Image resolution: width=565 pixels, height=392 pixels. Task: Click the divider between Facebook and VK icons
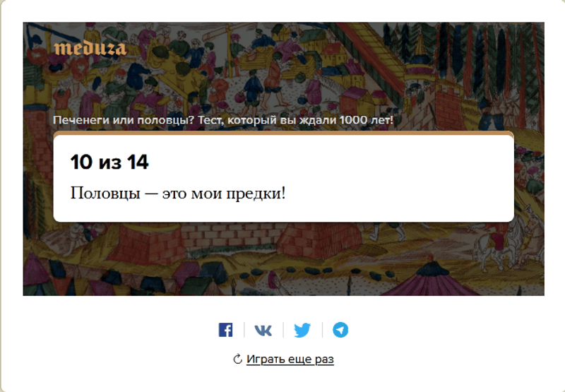[244, 330]
